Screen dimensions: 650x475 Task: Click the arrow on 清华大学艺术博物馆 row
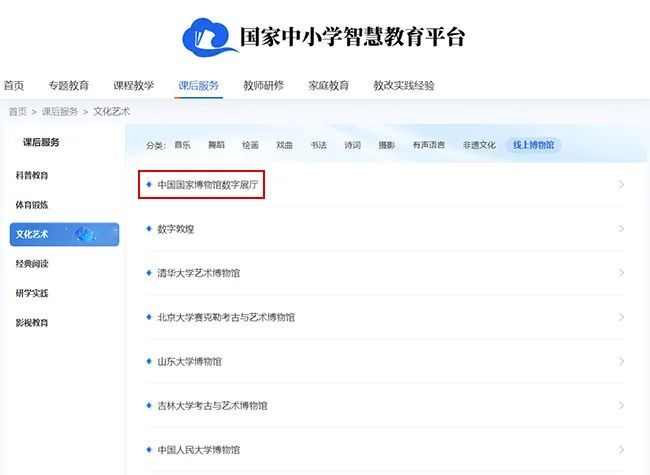tap(621, 273)
